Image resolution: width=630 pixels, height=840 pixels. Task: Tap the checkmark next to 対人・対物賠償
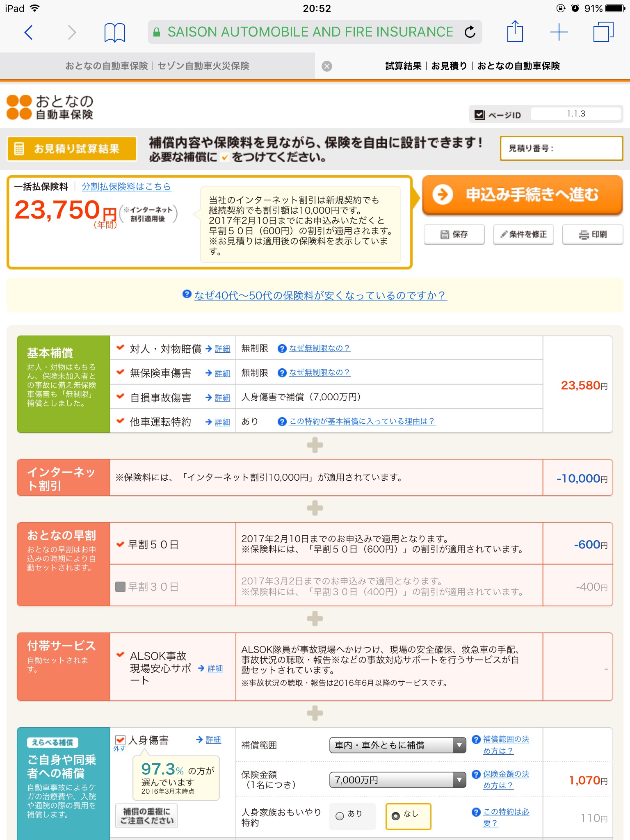(x=120, y=347)
